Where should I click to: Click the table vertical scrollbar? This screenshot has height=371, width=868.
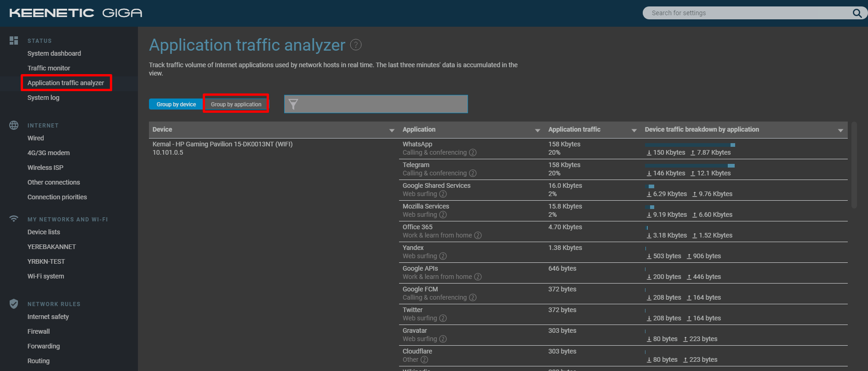point(854,165)
